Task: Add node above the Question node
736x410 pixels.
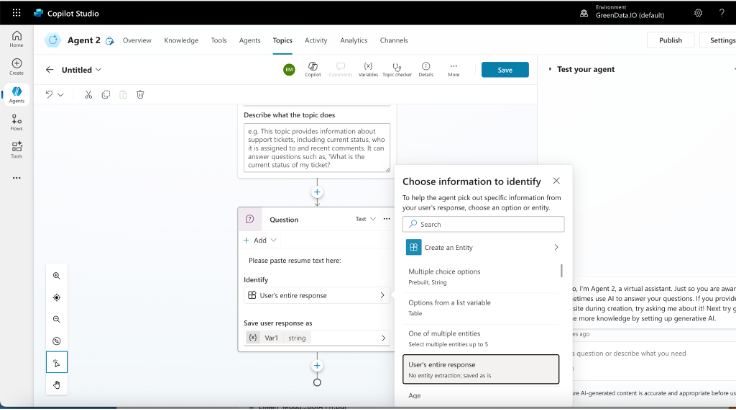Action: [x=317, y=192]
